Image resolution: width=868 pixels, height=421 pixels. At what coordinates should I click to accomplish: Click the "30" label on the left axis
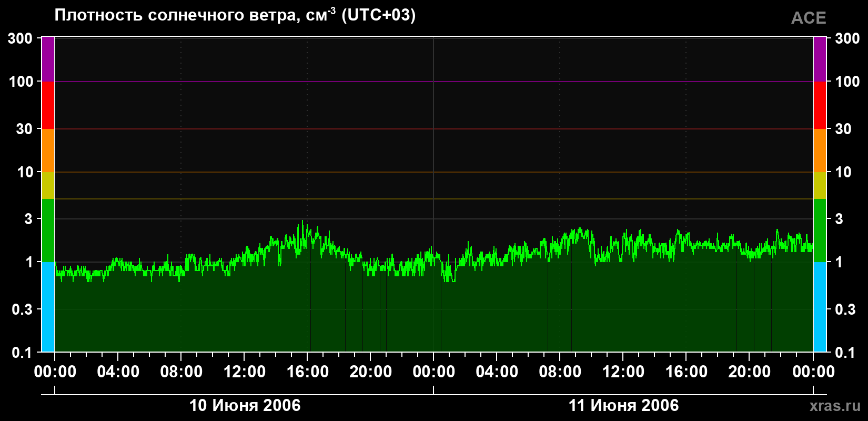24,129
